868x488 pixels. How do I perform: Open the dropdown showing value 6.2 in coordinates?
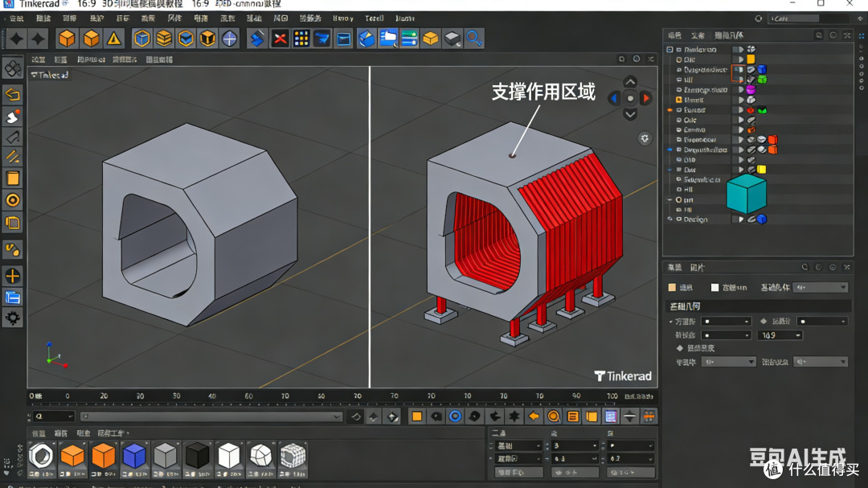(x=631, y=458)
